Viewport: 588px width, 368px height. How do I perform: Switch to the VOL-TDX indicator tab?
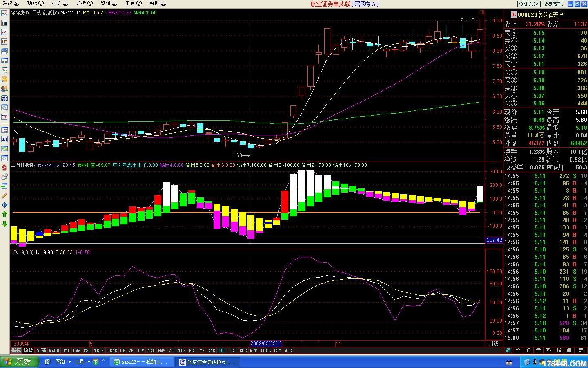pyautogui.click(x=177, y=350)
